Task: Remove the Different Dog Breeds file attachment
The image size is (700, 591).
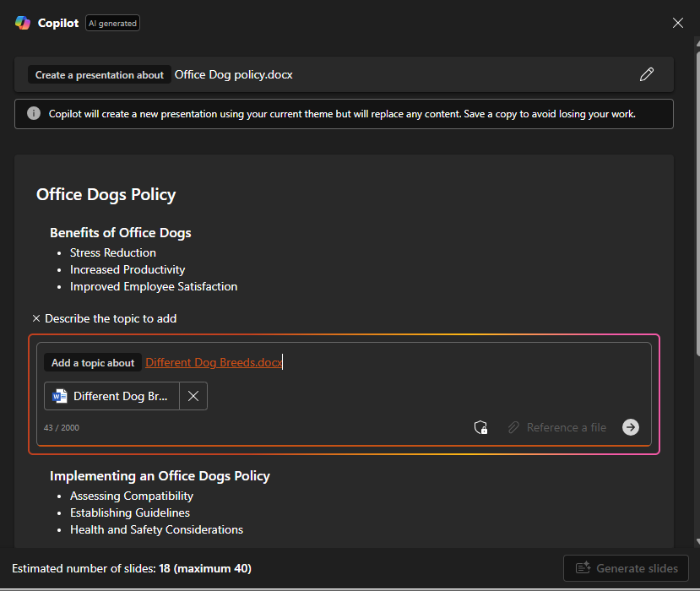Action: [193, 396]
